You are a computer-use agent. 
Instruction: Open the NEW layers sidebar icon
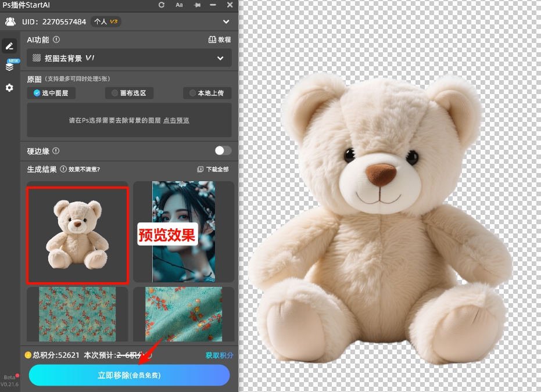click(9, 66)
